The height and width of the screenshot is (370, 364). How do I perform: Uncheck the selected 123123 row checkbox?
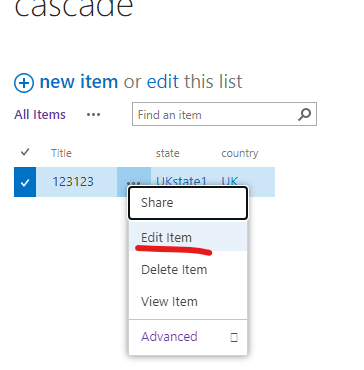[25, 182]
